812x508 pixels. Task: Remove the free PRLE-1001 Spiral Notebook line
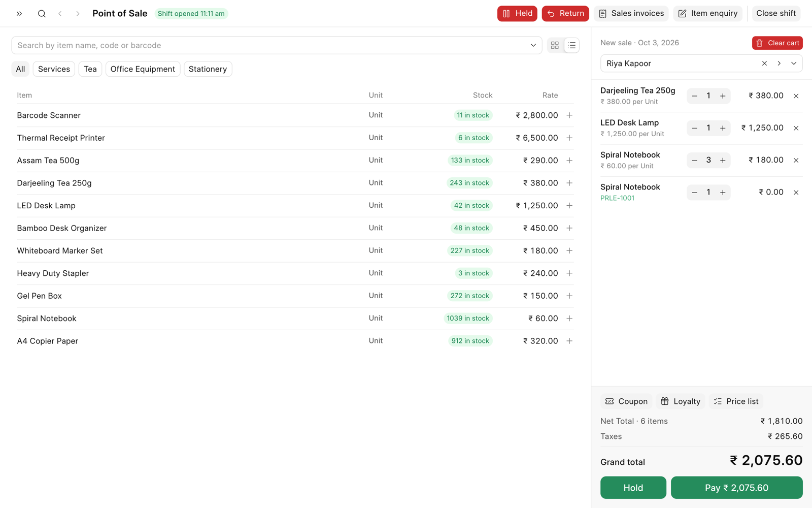pos(796,193)
